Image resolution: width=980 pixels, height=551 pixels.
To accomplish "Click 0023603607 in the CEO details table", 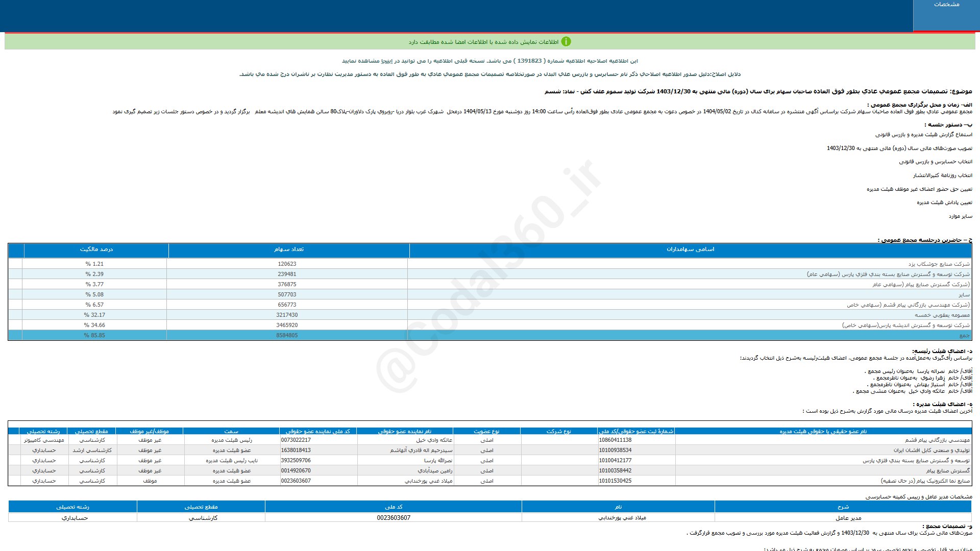I will point(394,518).
